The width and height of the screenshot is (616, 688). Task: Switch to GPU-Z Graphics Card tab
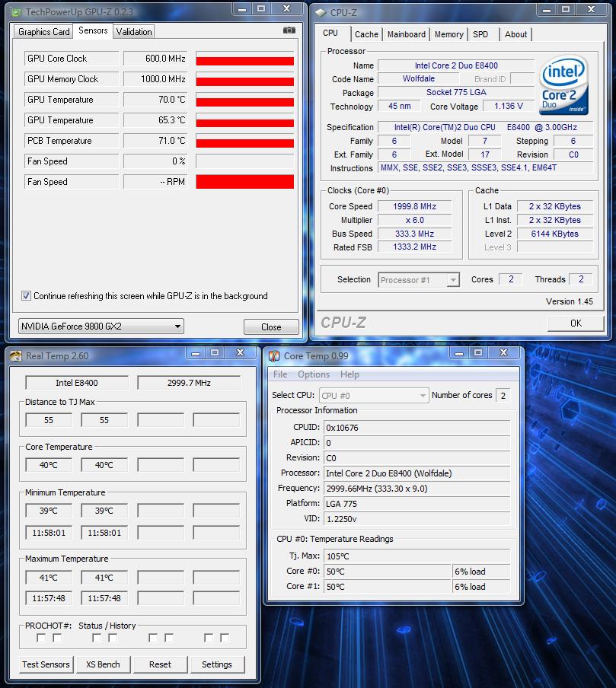[44, 32]
